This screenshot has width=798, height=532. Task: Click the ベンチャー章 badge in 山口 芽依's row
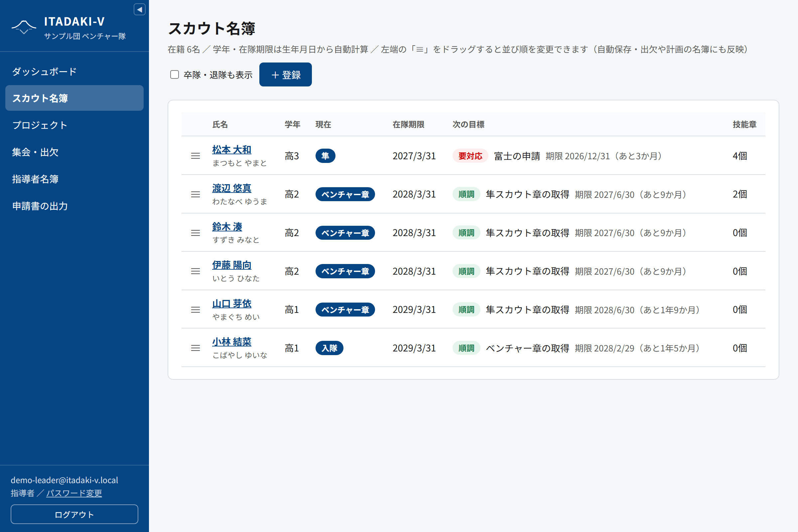coord(345,310)
